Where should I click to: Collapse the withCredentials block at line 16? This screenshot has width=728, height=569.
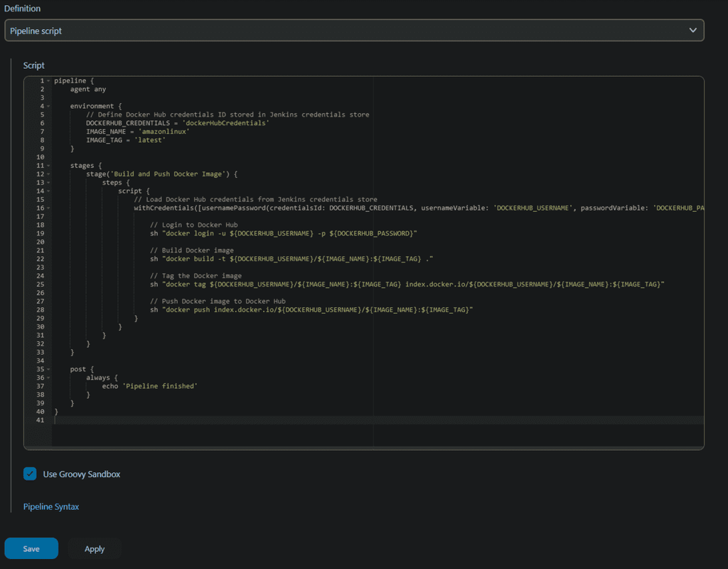[x=48, y=208]
